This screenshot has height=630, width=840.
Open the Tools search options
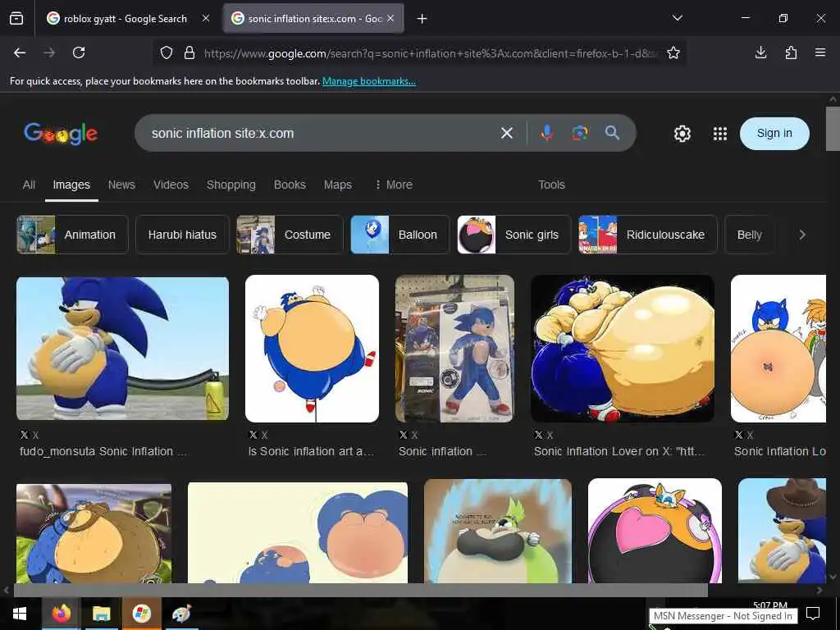point(551,185)
